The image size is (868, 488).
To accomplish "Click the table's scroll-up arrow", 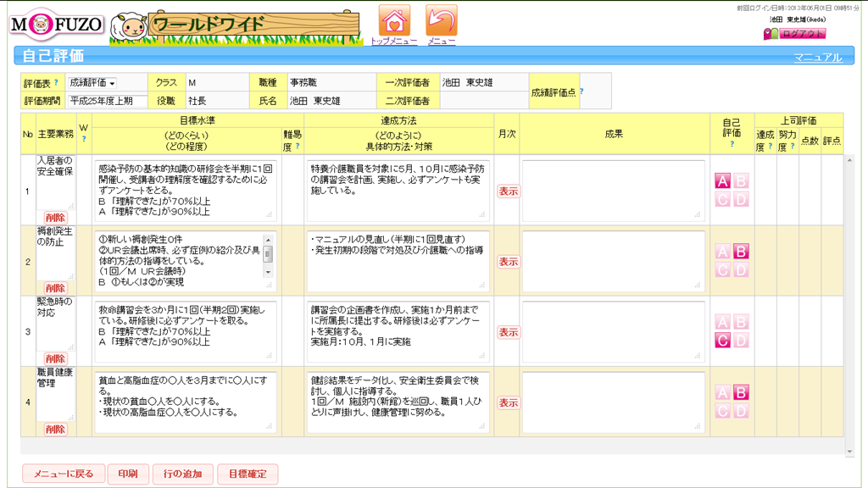I will click(850, 159).
